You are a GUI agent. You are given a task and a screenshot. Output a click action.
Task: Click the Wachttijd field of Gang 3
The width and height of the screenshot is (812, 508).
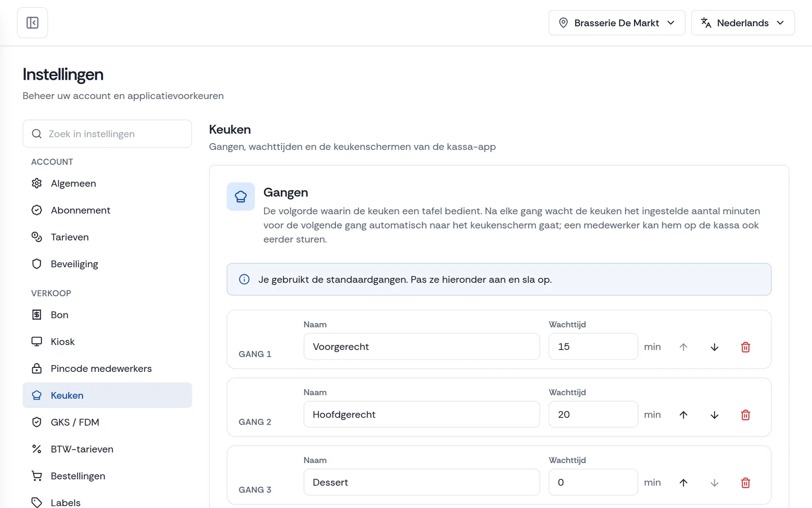coord(593,482)
